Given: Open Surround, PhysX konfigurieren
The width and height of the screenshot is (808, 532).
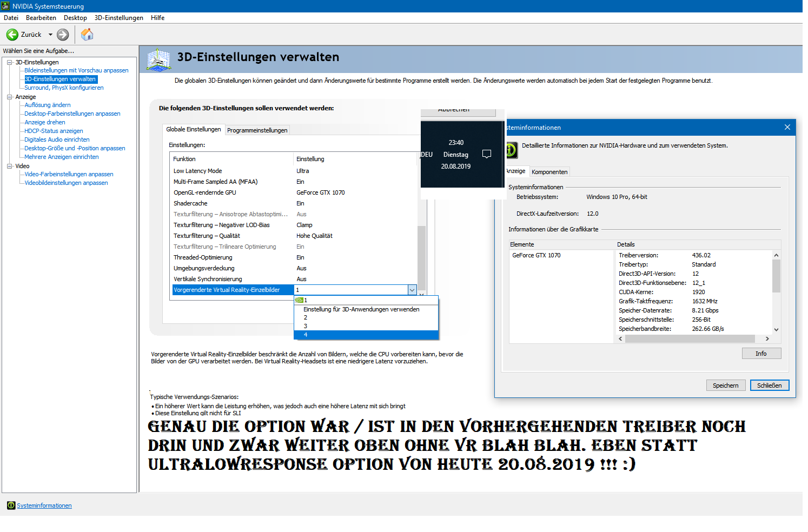Looking at the screenshot, I should (64, 88).
